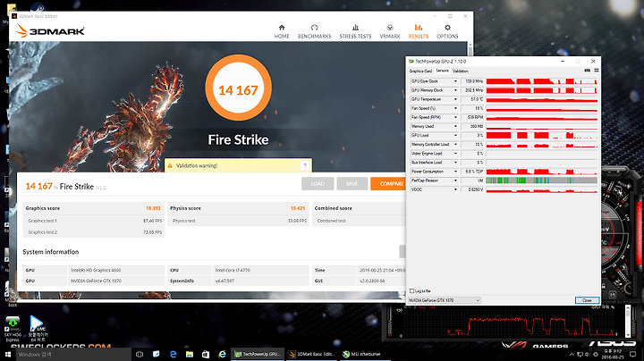Click the GPU Temperature graph
Screen dimensions: 644x361
pyautogui.click(x=542, y=99)
